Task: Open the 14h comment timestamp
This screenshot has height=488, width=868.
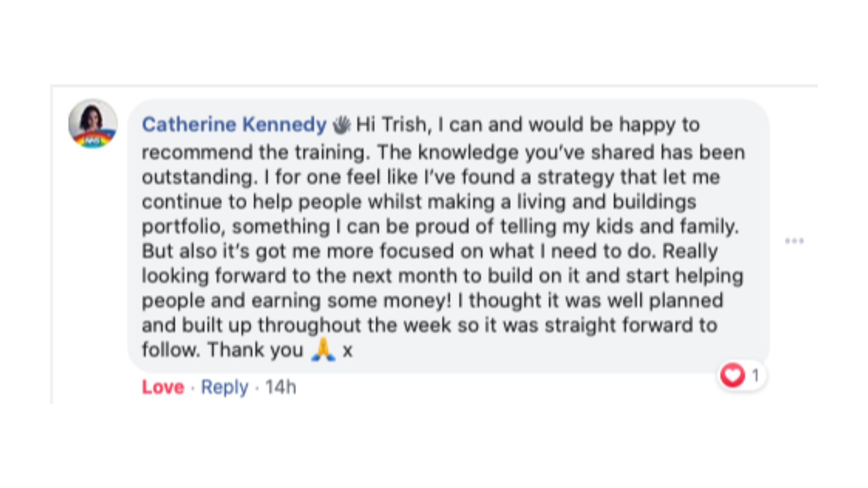Action: click(280, 387)
